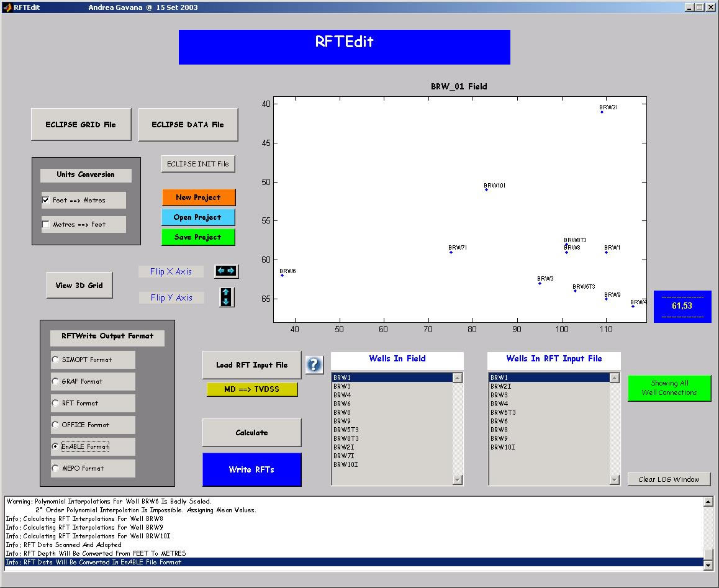Click the BRW10I well point on plot
The width and height of the screenshot is (719, 588).
pyautogui.click(x=486, y=189)
